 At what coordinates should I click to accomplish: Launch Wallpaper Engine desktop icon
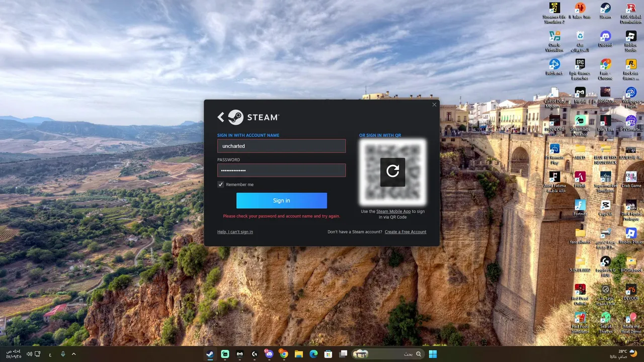631,97
